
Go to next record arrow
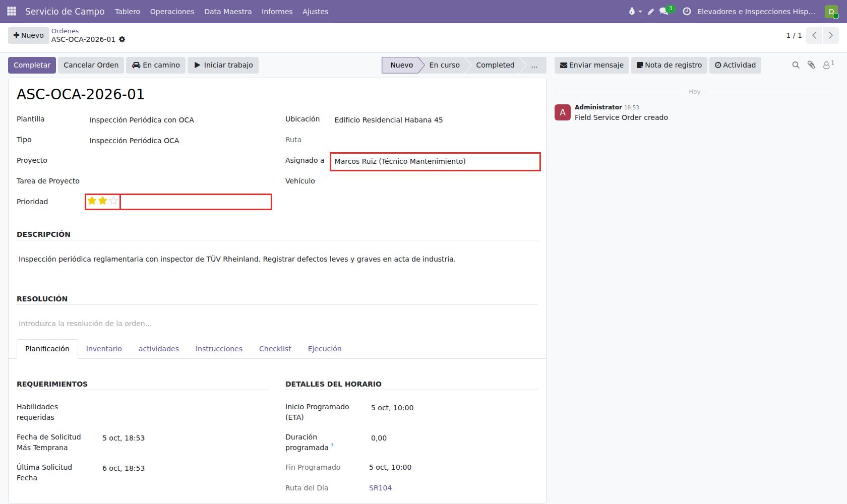(x=830, y=35)
